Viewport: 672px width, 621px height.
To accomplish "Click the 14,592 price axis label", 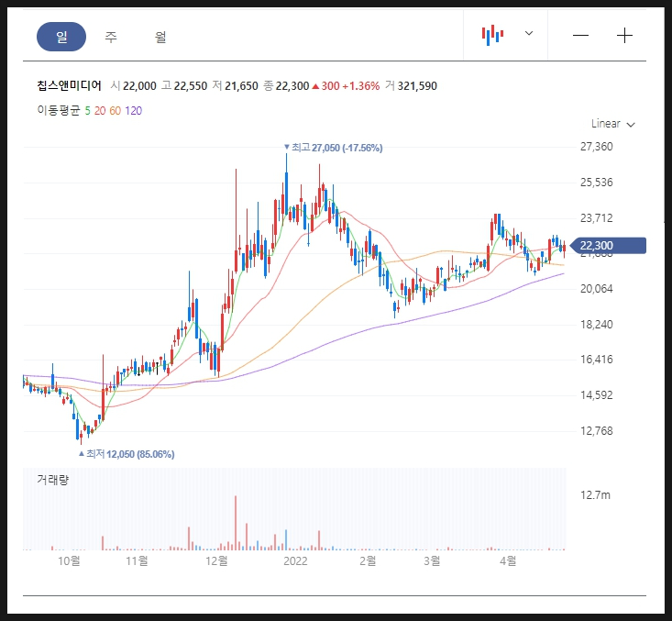I will coord(596,395).
